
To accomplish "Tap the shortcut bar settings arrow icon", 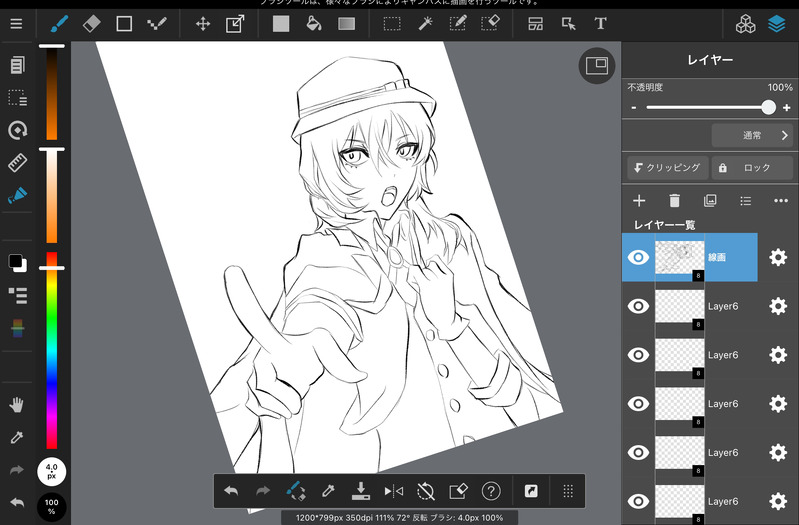I will [531, 491].
